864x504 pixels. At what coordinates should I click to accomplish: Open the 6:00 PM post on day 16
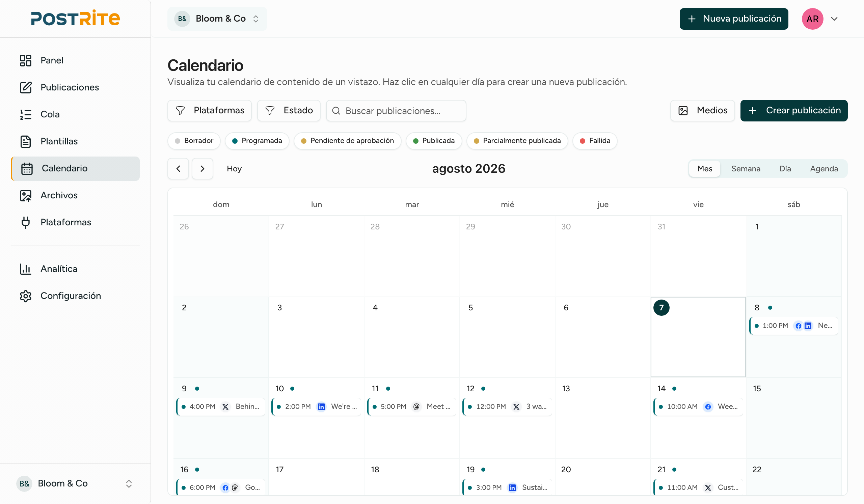coord(221,488)
